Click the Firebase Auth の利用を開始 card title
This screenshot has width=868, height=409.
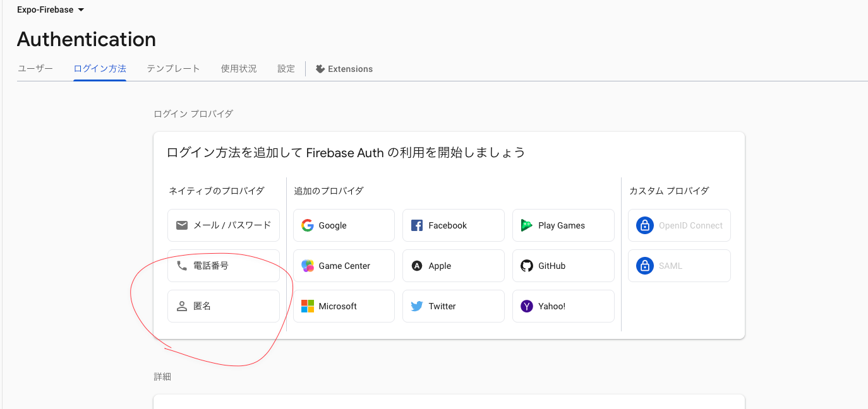pyautogui.click(x=346, y=153)
